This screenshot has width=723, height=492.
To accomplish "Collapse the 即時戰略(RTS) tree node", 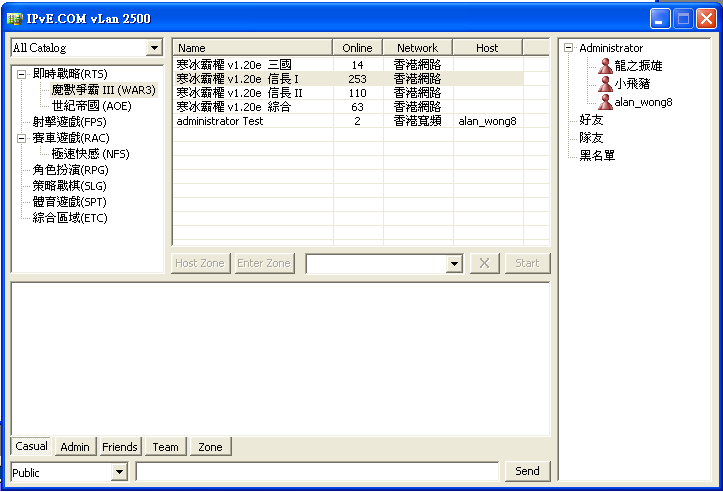I will point(22,74).
